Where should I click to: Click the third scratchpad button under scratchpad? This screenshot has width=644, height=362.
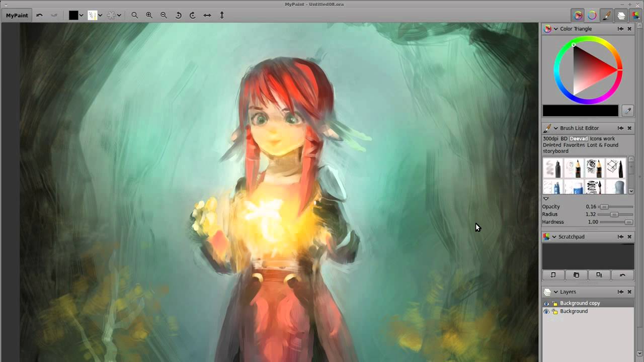(x=599, y=275)
